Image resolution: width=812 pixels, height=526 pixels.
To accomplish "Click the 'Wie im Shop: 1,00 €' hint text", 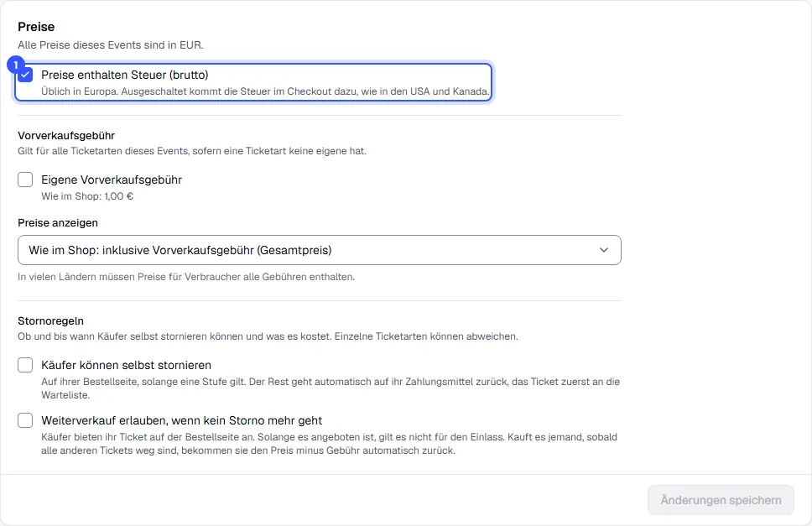I will [x=87, y=196].
